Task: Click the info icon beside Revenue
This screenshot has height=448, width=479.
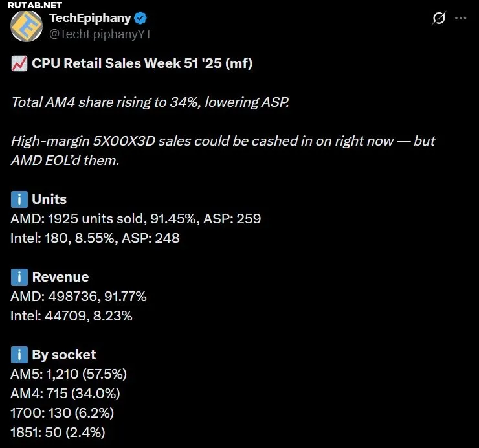Action: point(19,277)
